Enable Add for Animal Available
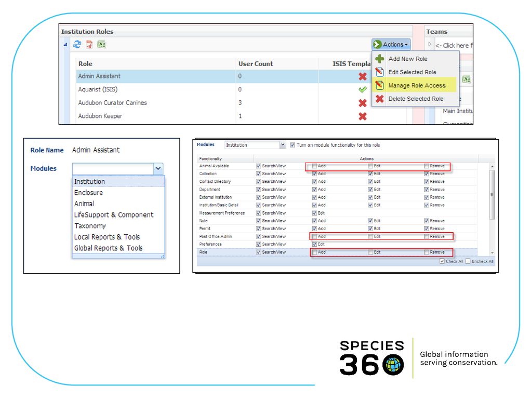Viewport: 532px width, 399px height. click(314, 166)
